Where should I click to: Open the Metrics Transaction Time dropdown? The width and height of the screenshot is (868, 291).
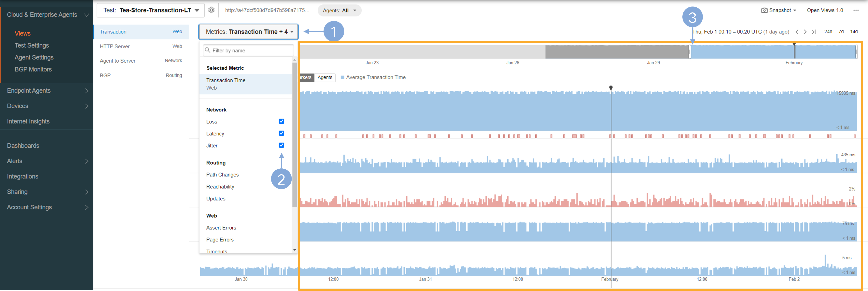[x=249, y=32]
